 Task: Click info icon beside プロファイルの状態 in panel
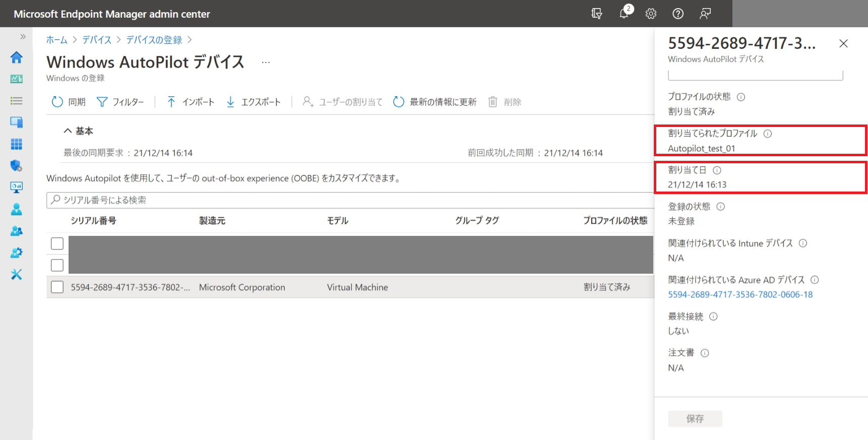[741, 97]
